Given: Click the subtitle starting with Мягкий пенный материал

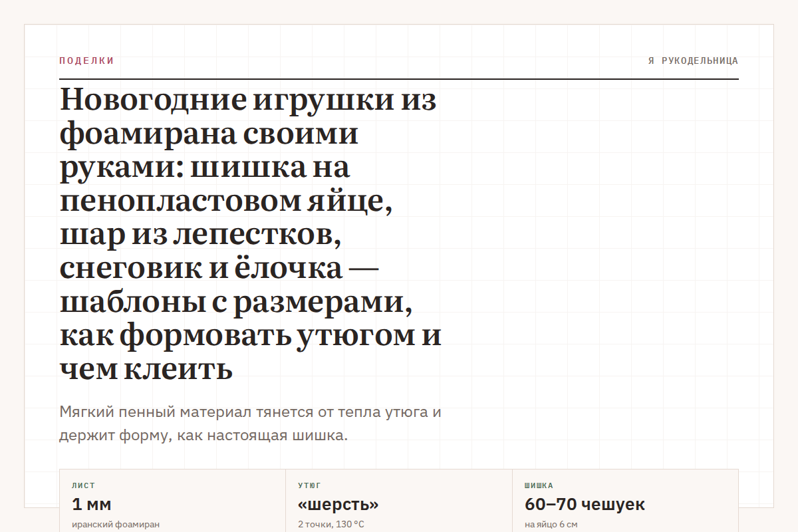Looking at the screenshot, I should [x=251, y=424].
